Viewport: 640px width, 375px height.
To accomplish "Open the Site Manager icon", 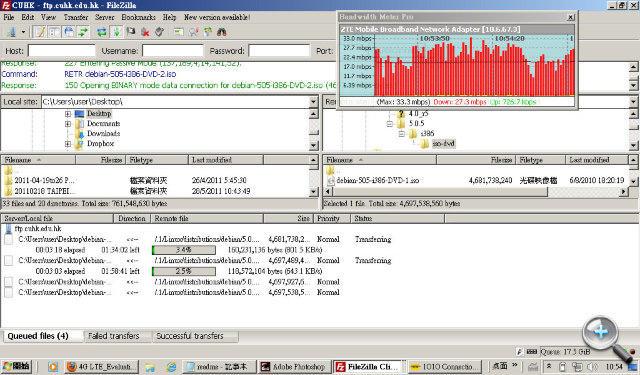I will click(11, 32).
